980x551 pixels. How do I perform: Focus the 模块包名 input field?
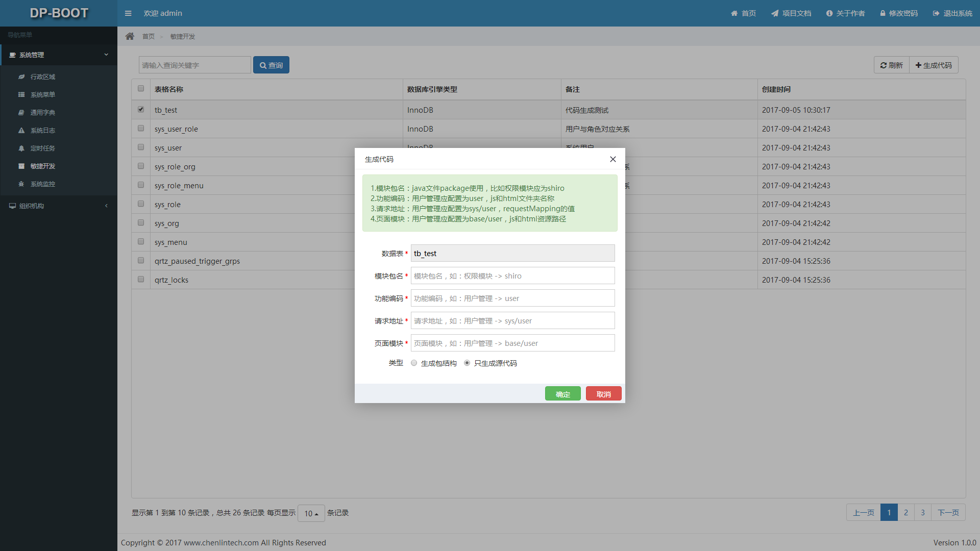[x=512, y=275]
